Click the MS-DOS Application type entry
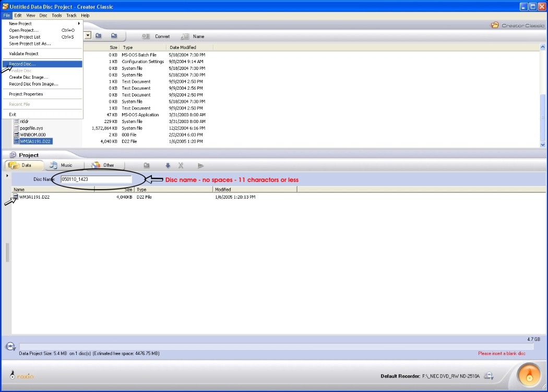548x392 pixels. click(140, 115)
